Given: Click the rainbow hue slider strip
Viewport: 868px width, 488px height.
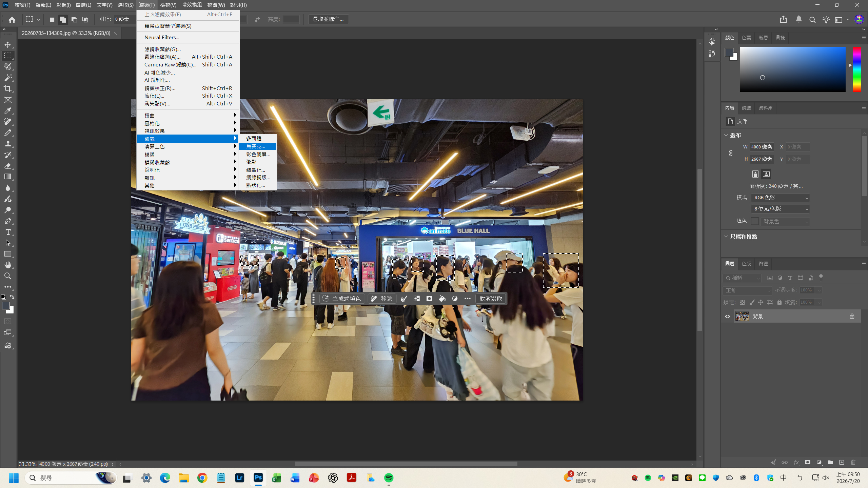Looking at the screenshot, I should click(856, 69).
